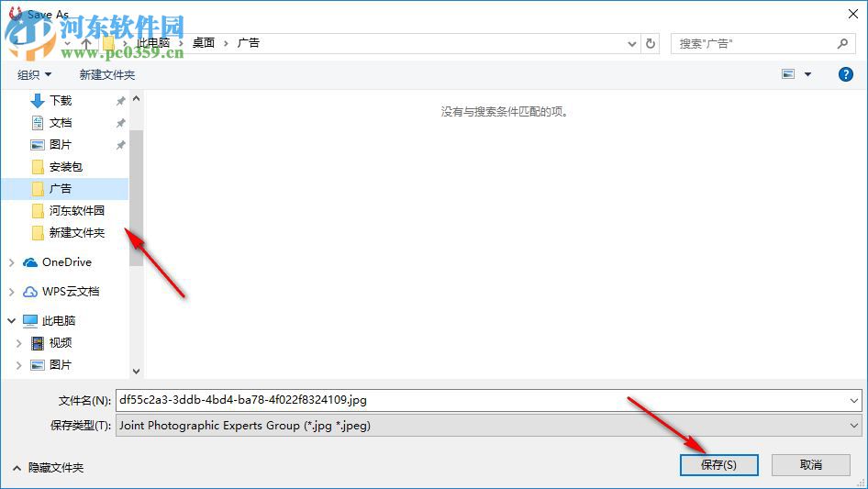Expand the WPS云文档 tree node

click(12, 292)
